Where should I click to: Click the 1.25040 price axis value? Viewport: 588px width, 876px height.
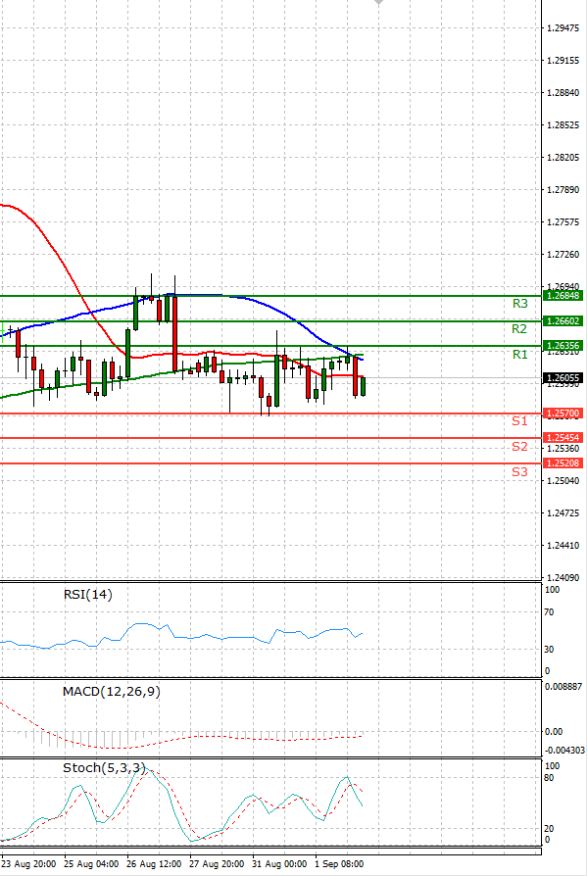pyautogui.click(x=563, y=480)
